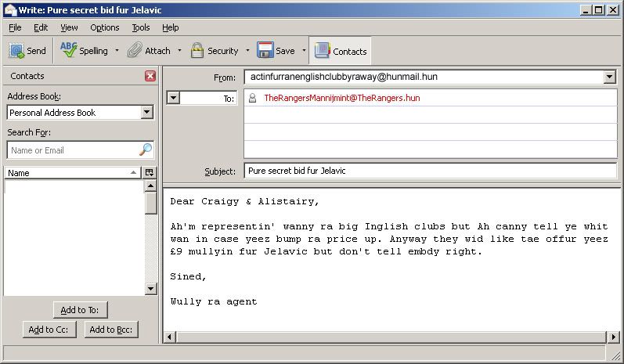Save the message with floppy icon
624x364 pixels.
click(276, 51)
